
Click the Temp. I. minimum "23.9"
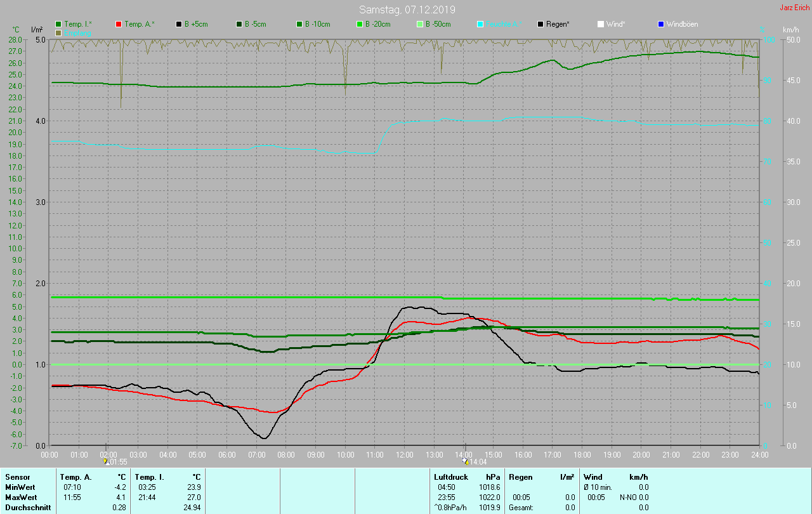(x=194, y=487)
